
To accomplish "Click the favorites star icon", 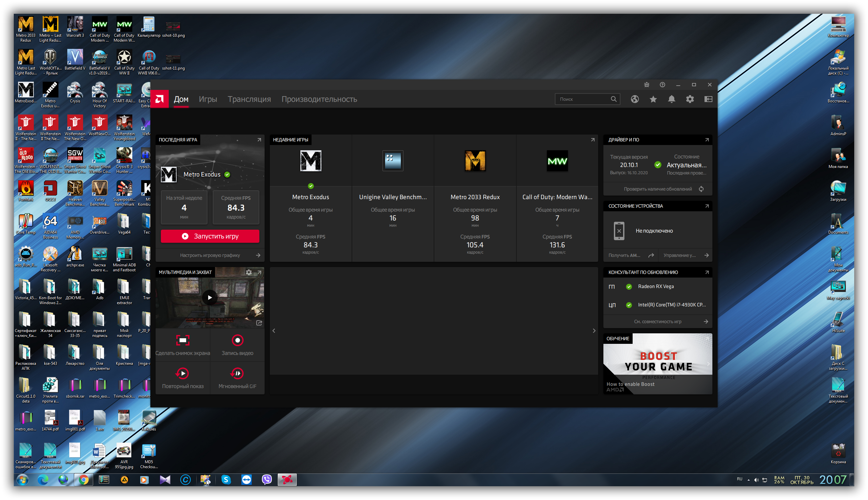I will 653,99.
